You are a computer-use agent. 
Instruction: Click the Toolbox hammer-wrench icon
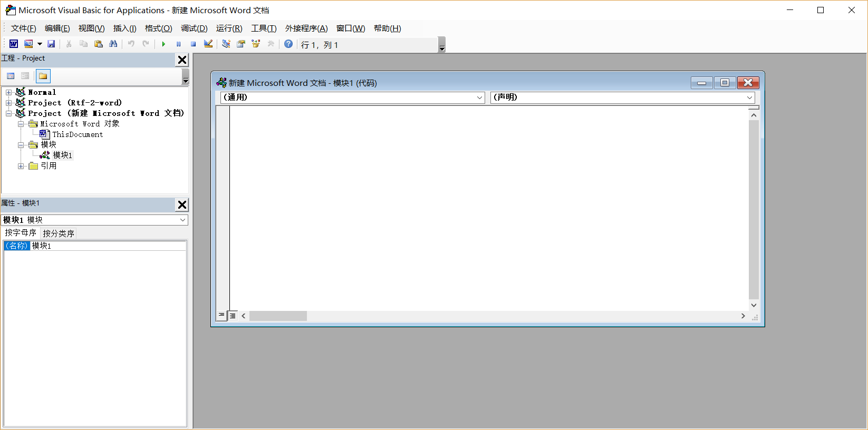pos(271,44)
